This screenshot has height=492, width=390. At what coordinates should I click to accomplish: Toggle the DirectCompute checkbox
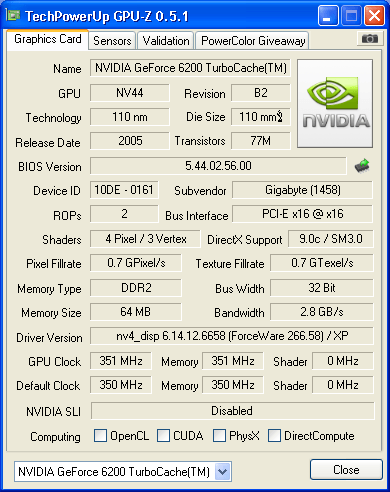pos(274,435)
